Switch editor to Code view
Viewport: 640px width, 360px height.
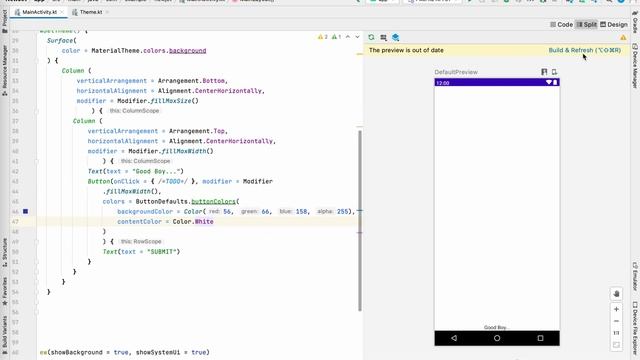[x=562, y=24]
